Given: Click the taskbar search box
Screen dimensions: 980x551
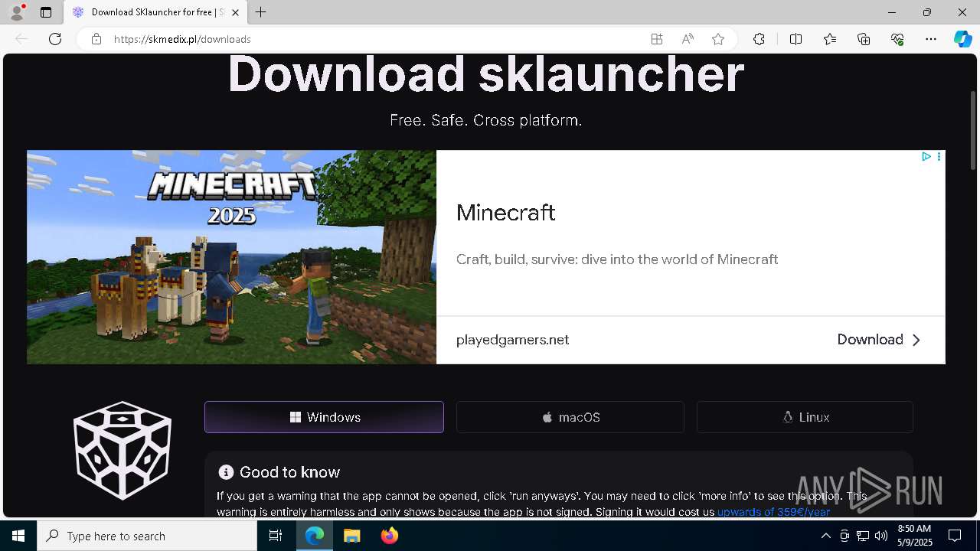Looking at the screenshot, I should tap(147, 536).
